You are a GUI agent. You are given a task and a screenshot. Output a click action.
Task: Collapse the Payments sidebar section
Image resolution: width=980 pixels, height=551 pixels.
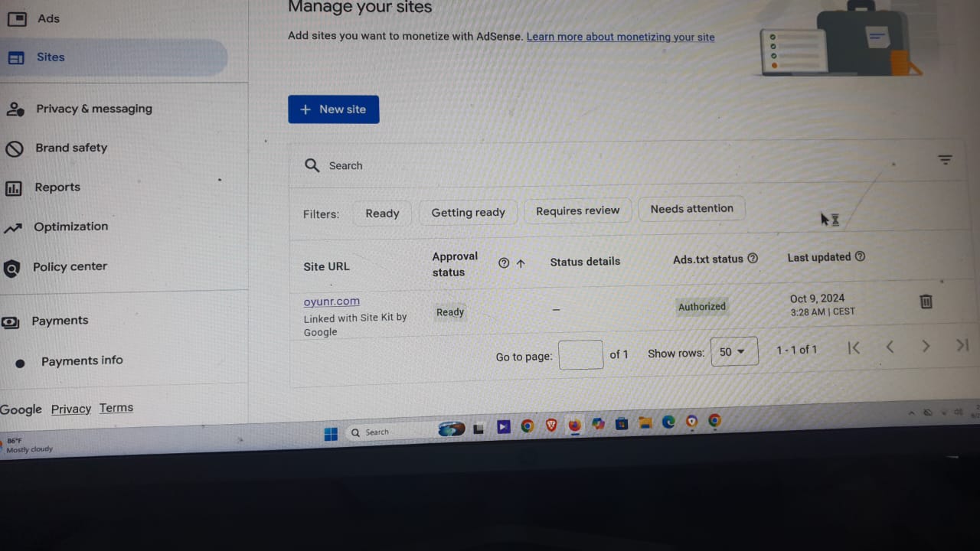[x=45, y=321]
